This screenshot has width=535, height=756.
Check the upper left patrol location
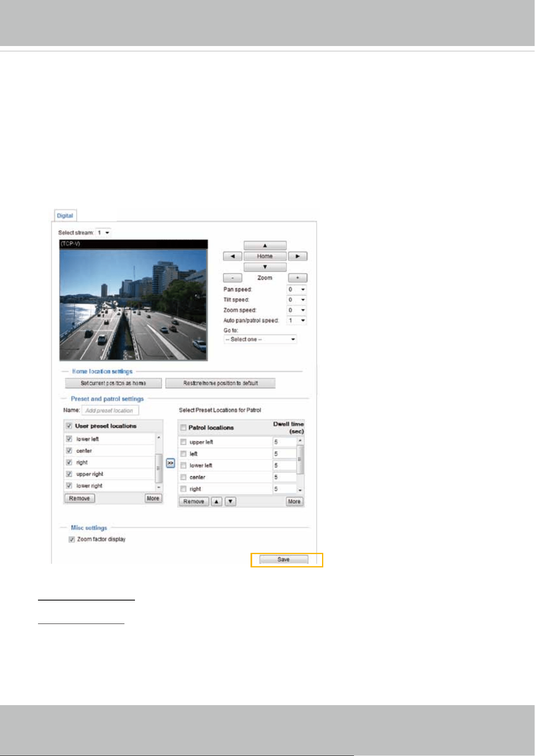tap(183, 442)
